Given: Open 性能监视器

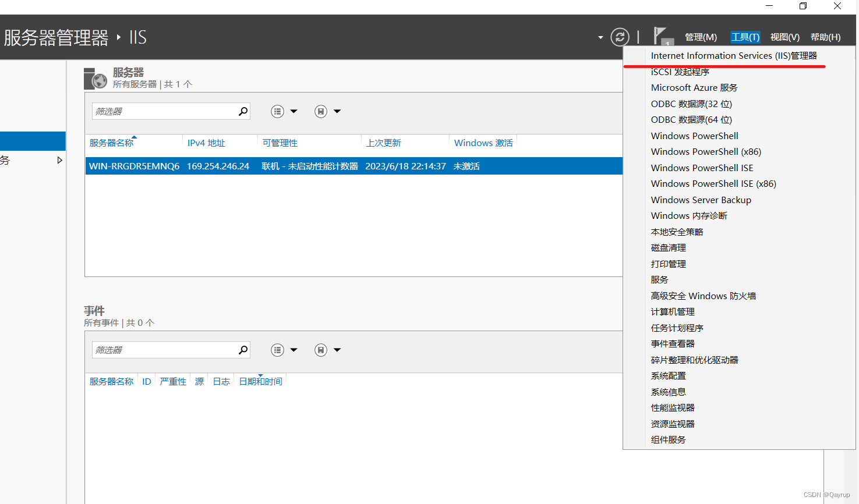Looking at the screenshot, I should click(x=673, y=408).
